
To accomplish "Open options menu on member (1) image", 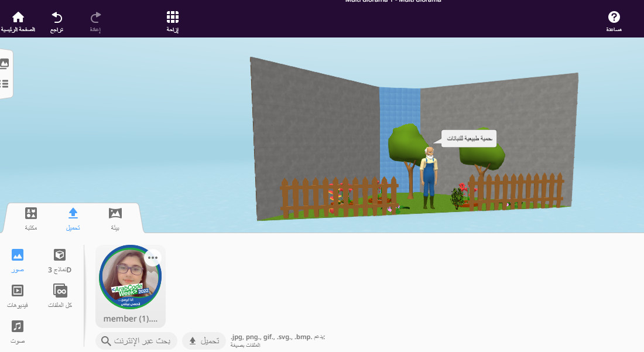I will [153, 258].
